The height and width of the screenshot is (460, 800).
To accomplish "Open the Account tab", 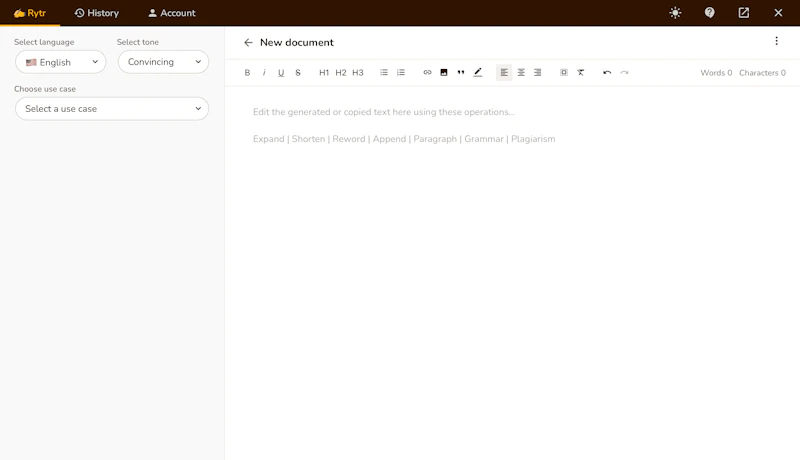I will click(x=171, y=13).
